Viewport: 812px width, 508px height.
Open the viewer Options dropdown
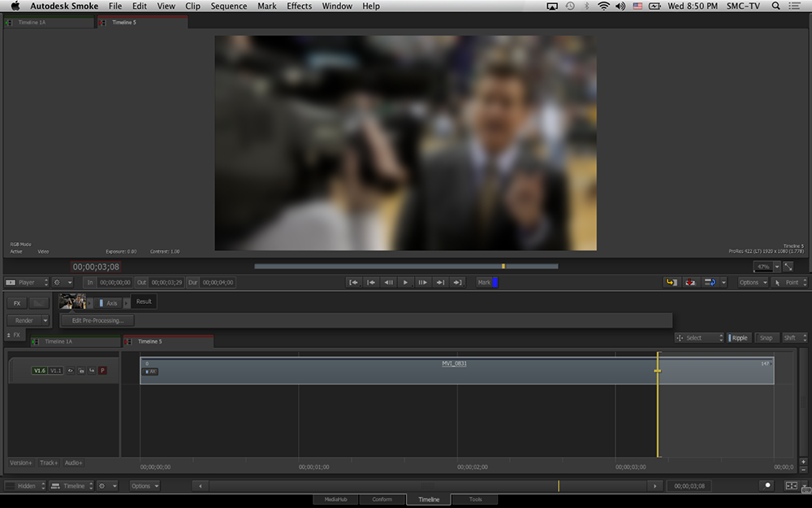click(752, 282)
